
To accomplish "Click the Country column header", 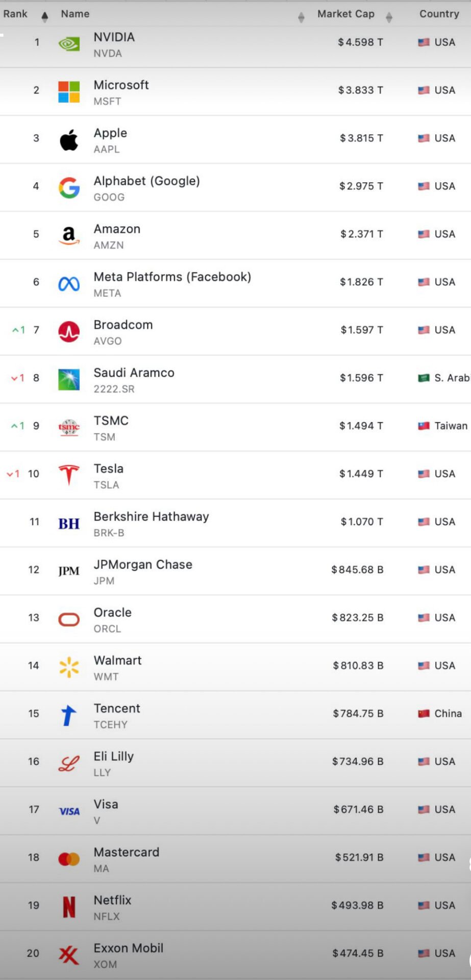I will click(439, 14).
